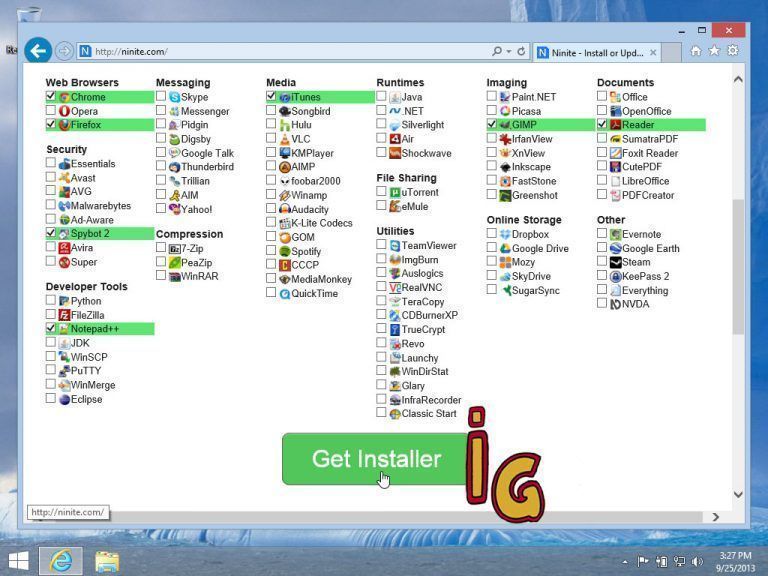
Task: Click the vertical scrollbar thumb
Action: tap(738, 267)
